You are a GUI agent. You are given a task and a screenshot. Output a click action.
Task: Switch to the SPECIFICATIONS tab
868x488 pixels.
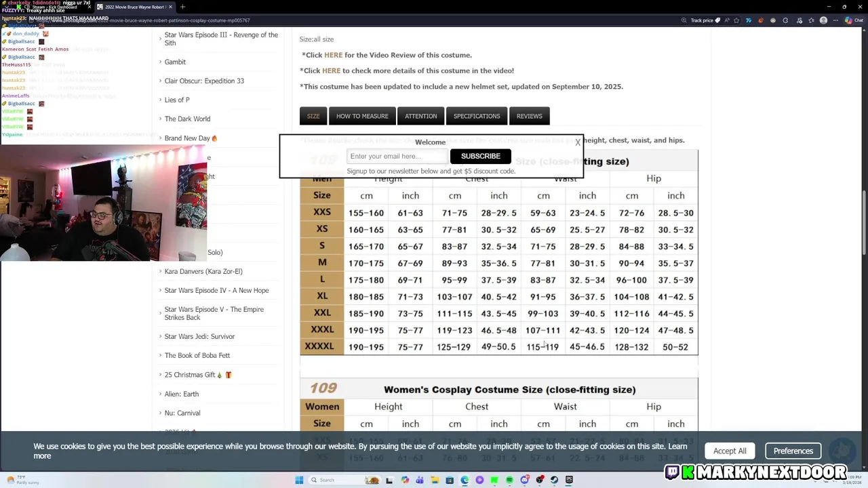coord(477,116)
